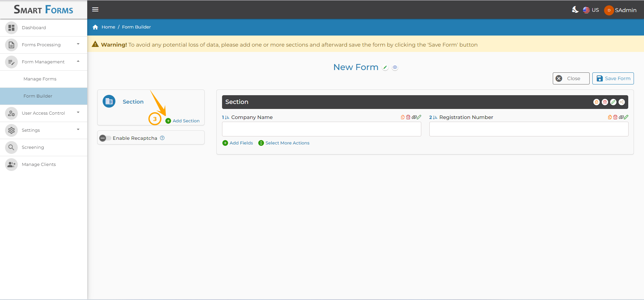This screenshot has height=300, width=644.
Task: Click the Dashboard sidebar icon
Action: coord(11,28)
